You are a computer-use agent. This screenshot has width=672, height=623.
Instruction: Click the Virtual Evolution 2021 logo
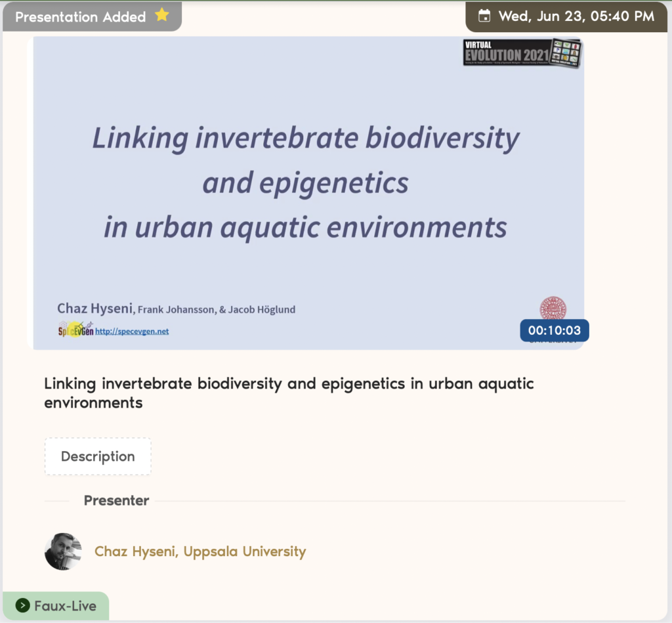(x=522, y=54)
